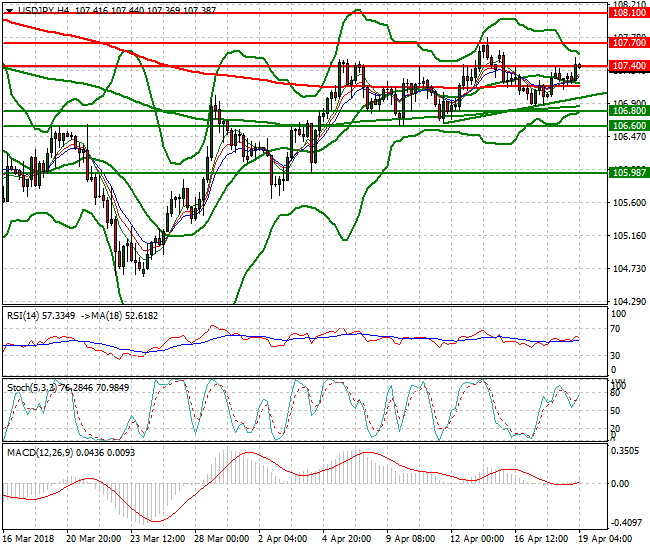Click the 16 Apr 12:00 time label
650x550 pixels.
click(x=541, y=539)
